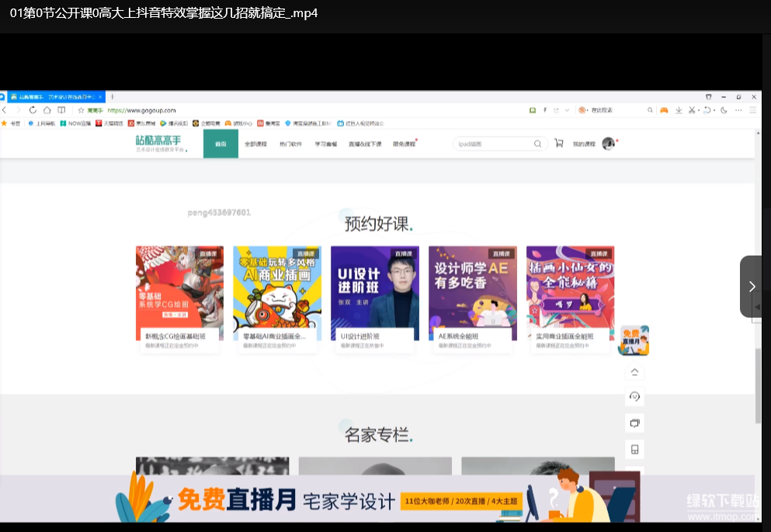
Task: Click the browser refresh icon
Action: [x=33, y=110]
